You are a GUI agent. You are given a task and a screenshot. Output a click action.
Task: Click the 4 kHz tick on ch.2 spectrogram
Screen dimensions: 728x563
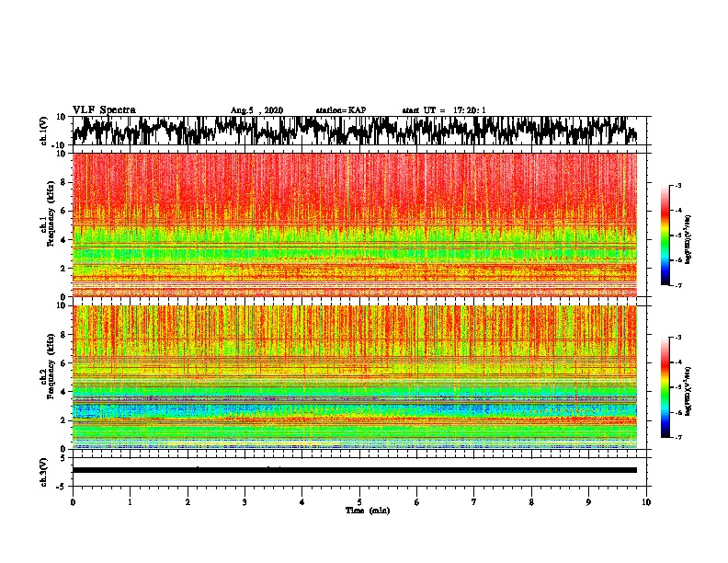click(x=63, y=392)
